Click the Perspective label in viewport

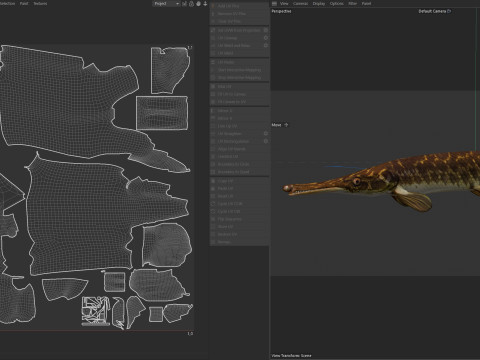coord(281,11)
